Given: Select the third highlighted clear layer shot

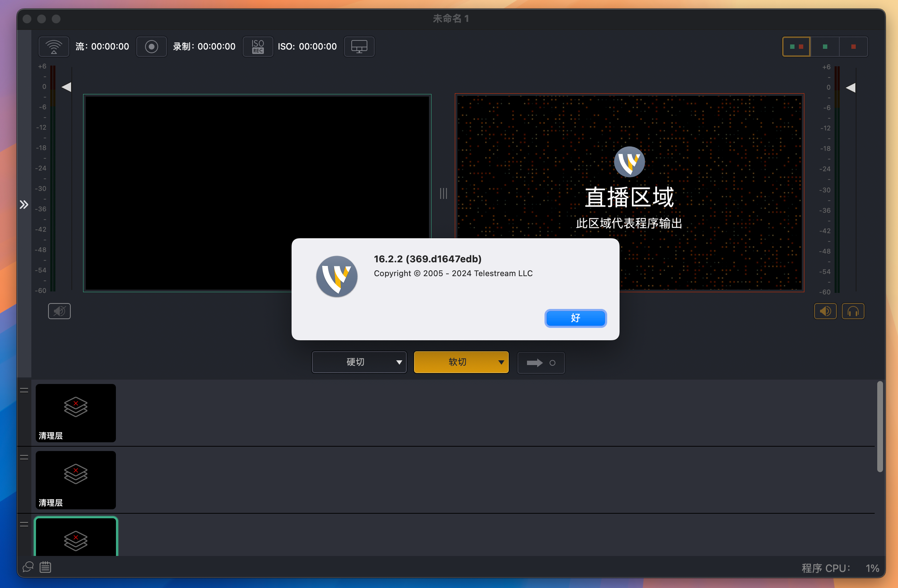Looking at the screenshot, I should point(76,537).
